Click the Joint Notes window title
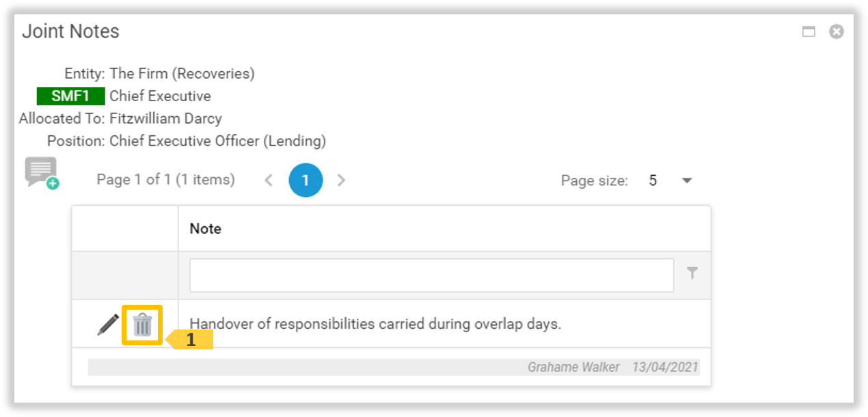This screenshot has width=868, height=417. [70, 31]
